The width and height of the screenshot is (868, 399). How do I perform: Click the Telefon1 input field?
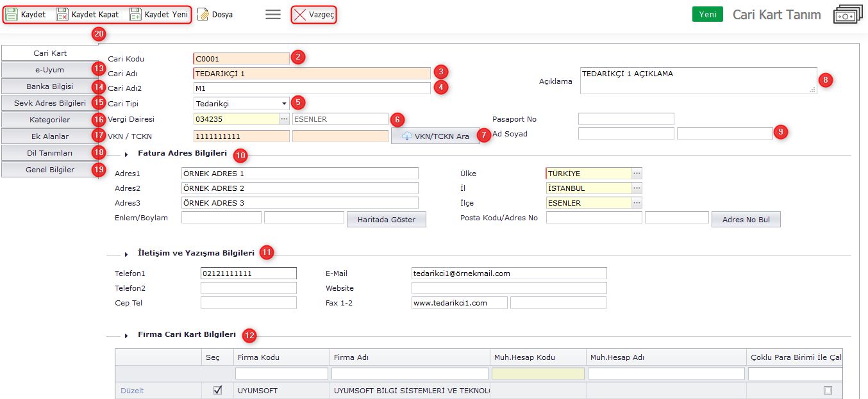tap(248, 273)
